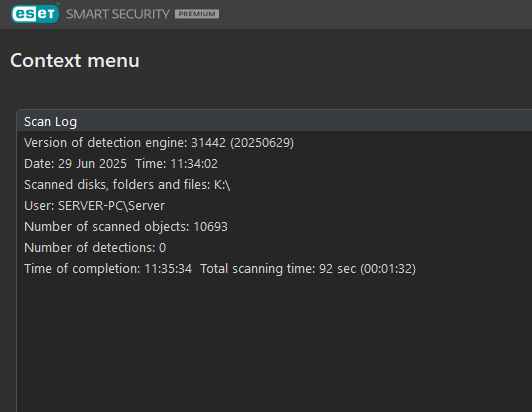Select the Scan Log column header
The image size is (532, 412).
pos(274,121)
